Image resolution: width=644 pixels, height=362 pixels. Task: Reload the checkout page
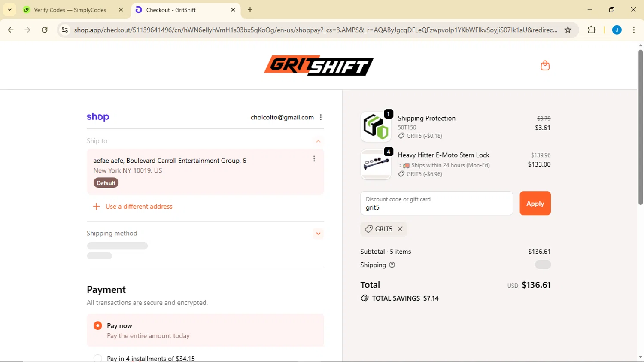tap(45, 30)
